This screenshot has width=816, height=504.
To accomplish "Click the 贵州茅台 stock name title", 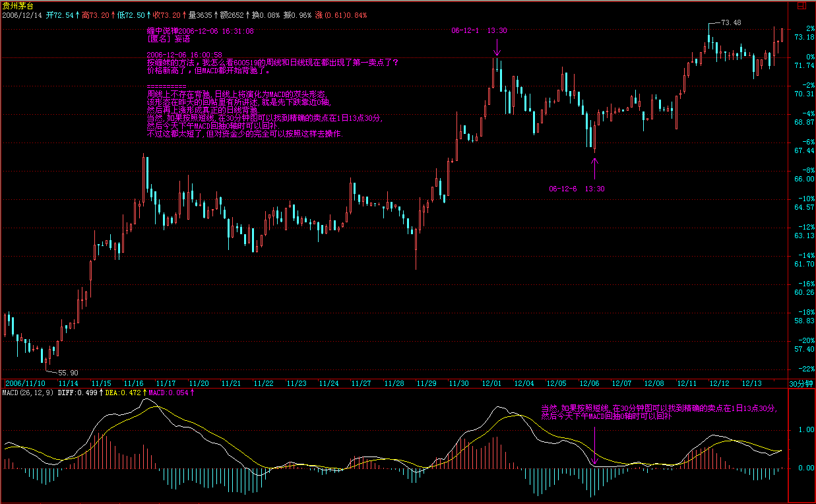I will (18, 5).
